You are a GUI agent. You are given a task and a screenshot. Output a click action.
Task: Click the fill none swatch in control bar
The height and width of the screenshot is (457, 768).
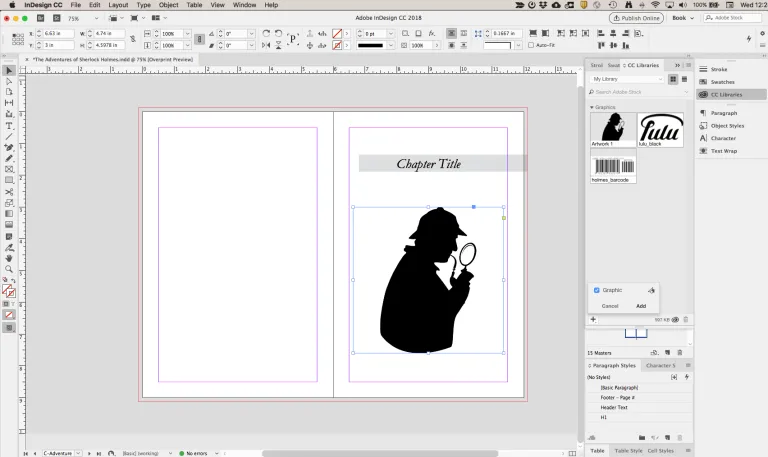click(x=337, y=33)
